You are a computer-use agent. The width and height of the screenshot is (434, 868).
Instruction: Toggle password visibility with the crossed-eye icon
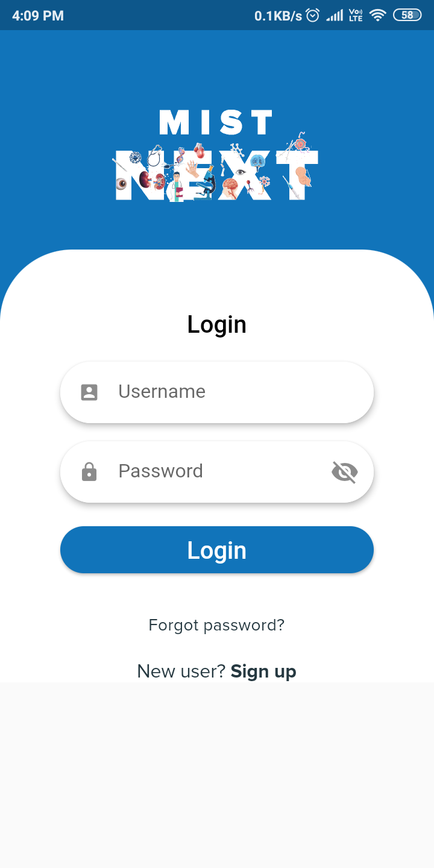pyautogui.click(x=345, y=472)
